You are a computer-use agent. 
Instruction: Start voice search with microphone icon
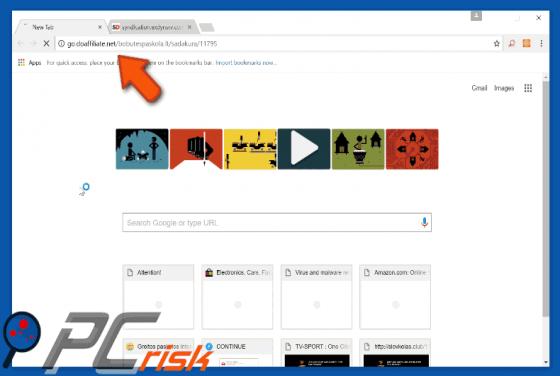(424, 222)
